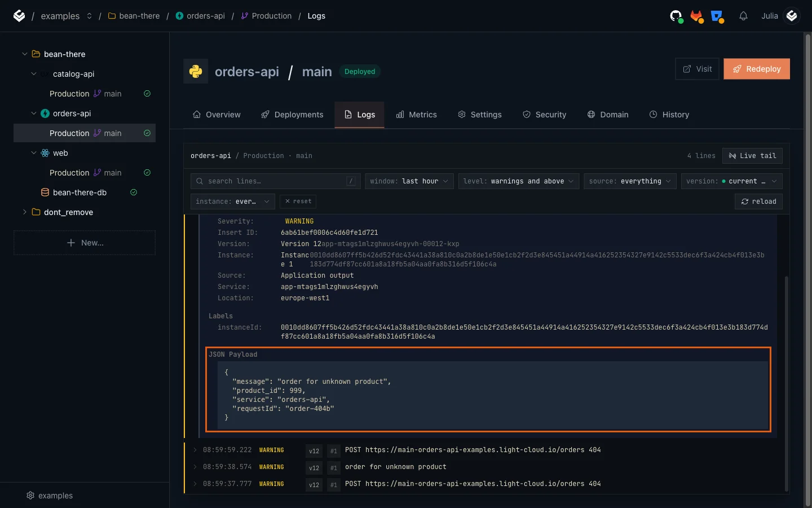Image resolution: width=812 pixels, height=508 pixels.
Task: Expand the 08:59:37.777 POST log row
Action: [195, 484]
